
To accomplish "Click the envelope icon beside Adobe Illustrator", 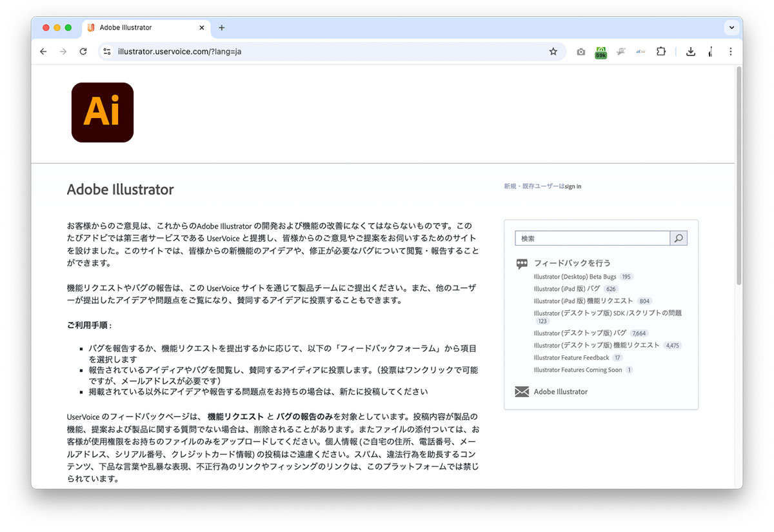I will click(522, 391).
